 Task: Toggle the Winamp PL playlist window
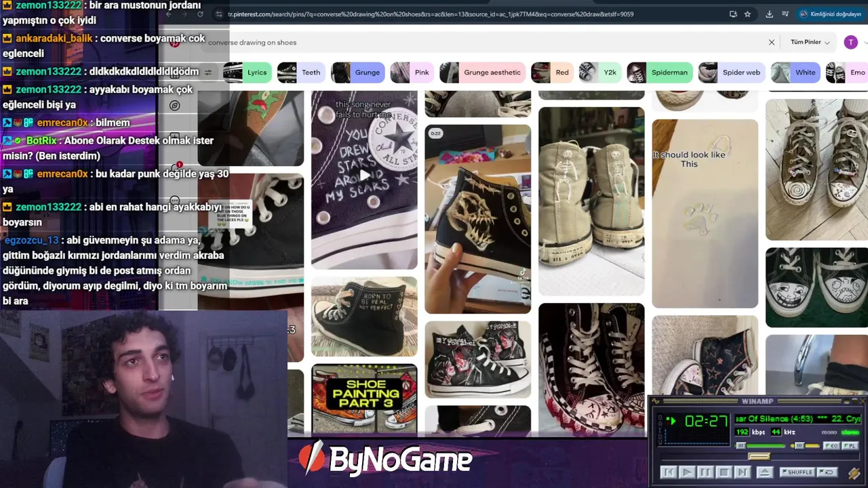(850, 445)
